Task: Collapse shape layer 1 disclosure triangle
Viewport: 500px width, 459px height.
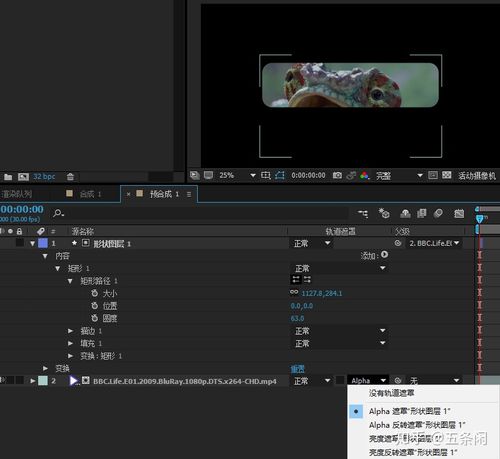Action: (x=32, y=244)
